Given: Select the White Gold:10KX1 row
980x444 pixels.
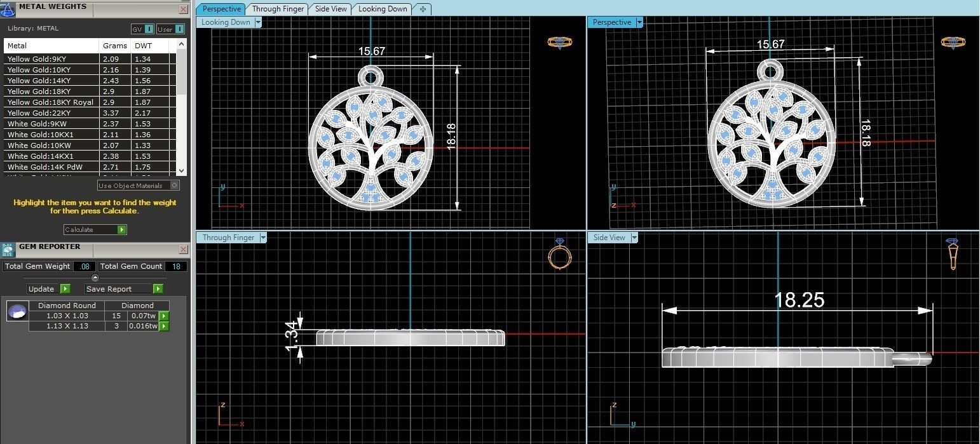Looking at the screenshot, I should pos(90,135).
